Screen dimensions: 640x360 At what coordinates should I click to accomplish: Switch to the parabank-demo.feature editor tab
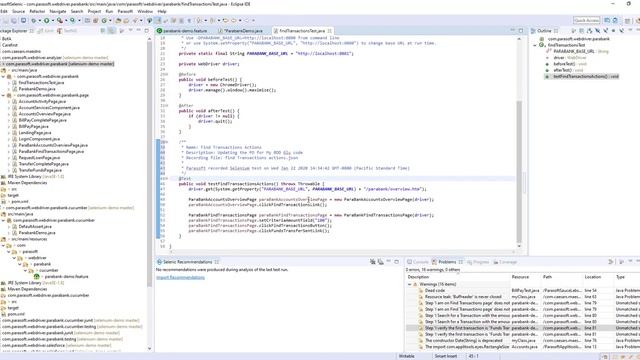pyautogui.click(x=182, y=31)
